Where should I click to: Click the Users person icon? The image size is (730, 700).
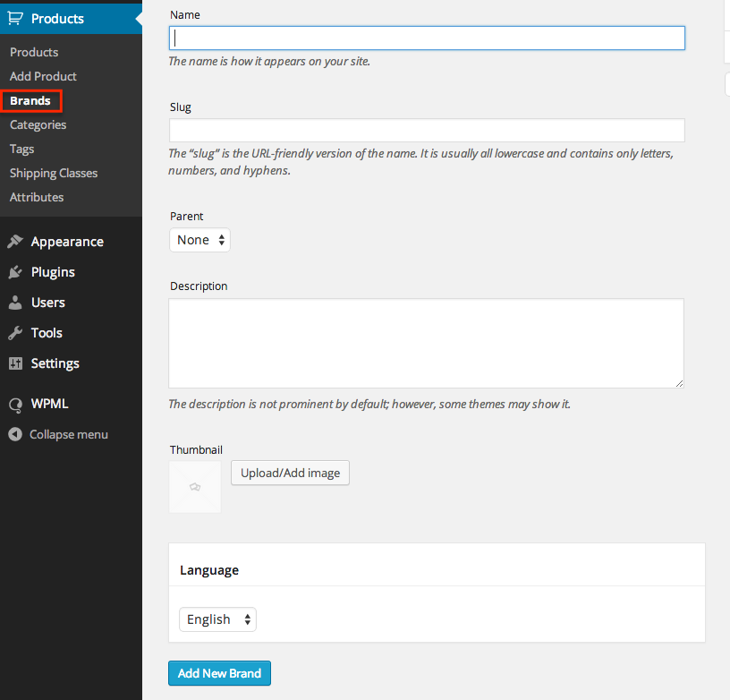(15, 303)
